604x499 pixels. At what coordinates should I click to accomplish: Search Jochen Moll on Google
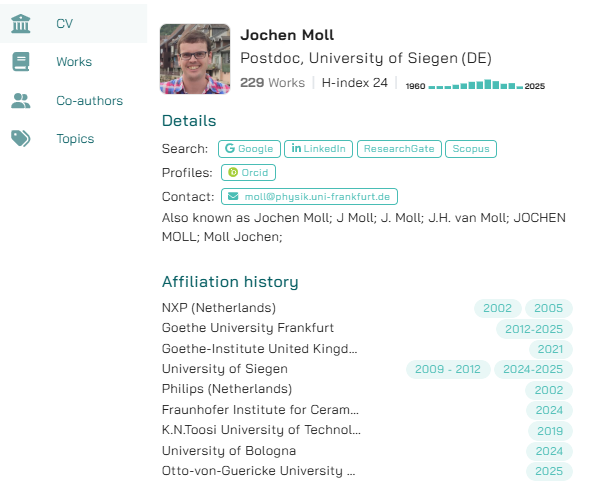(x=249, y=149)
